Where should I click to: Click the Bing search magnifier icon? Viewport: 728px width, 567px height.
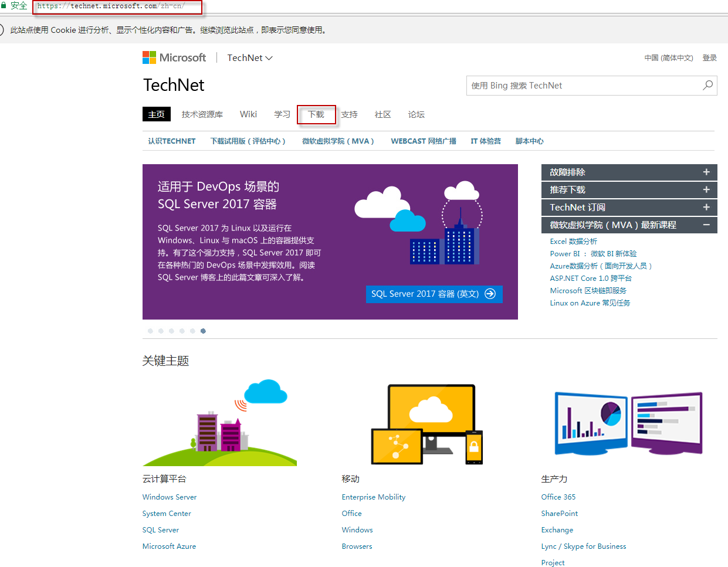pyautogui.click(x=708, y=86)
